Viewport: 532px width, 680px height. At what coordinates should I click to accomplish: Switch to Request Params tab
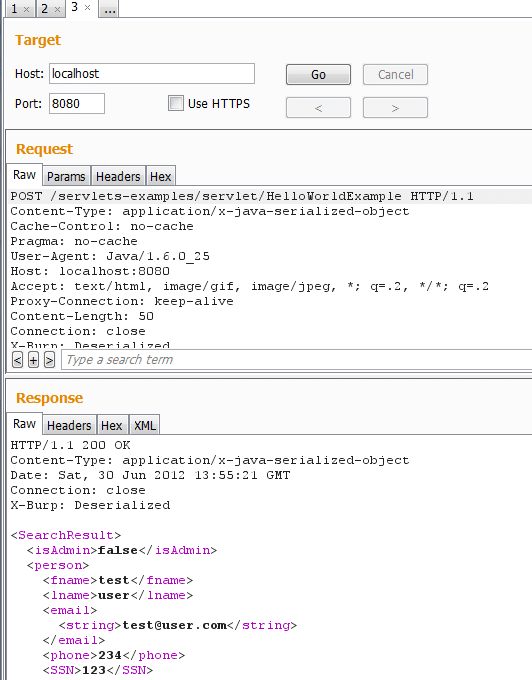pos(66,177)
